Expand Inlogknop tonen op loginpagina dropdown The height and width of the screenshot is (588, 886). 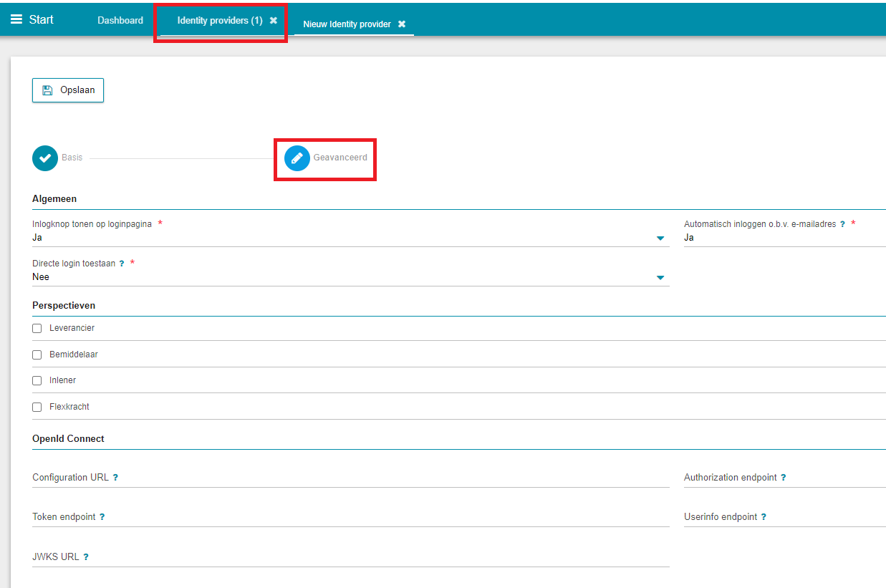[660, 238]
